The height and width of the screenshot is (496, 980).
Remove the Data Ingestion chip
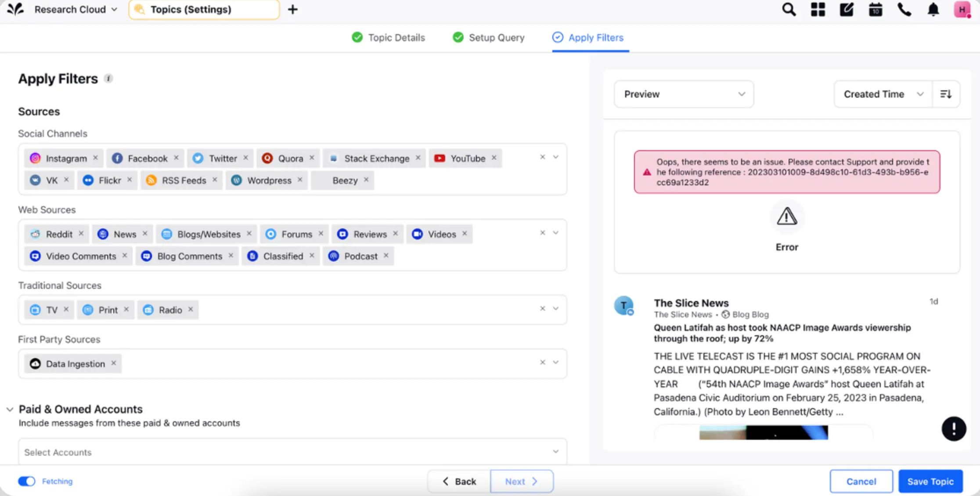114,363
